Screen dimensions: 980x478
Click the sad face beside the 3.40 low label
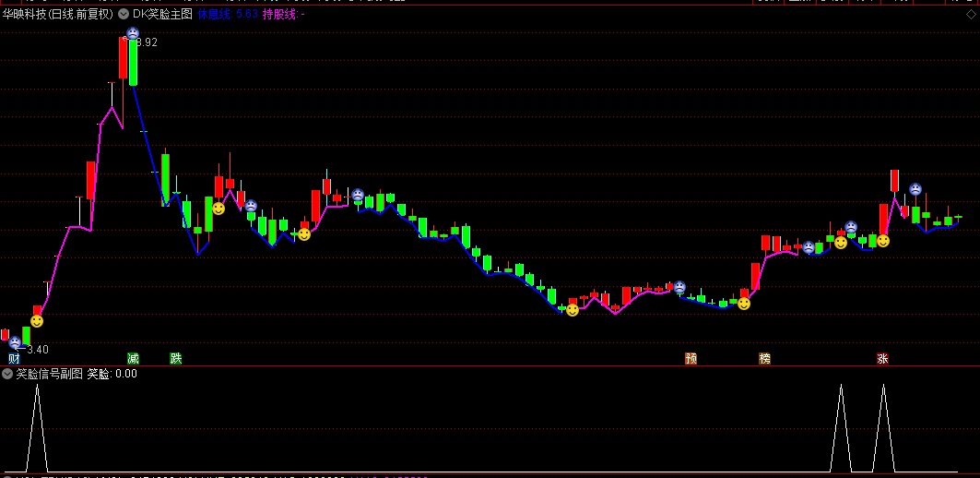tap(15, 342)
